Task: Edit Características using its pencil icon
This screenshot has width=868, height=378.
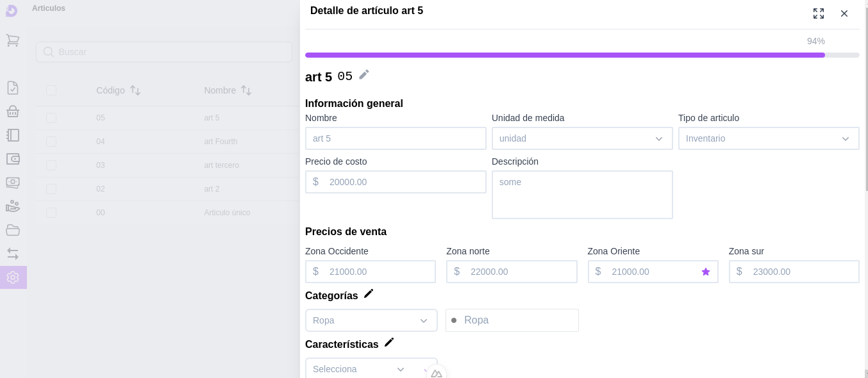Action: point(389,343)
